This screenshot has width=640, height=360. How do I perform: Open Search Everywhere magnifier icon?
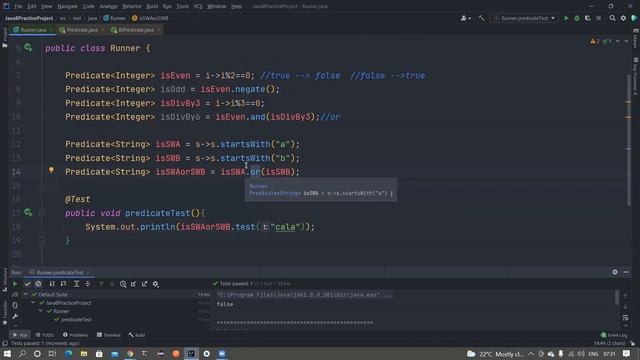tap(612, 18)
